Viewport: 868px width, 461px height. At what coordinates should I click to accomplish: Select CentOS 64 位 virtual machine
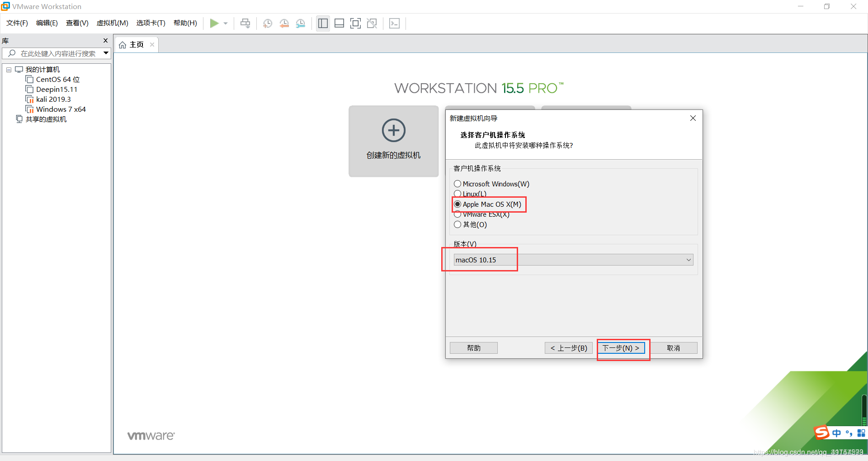click(x=58, y=80)
